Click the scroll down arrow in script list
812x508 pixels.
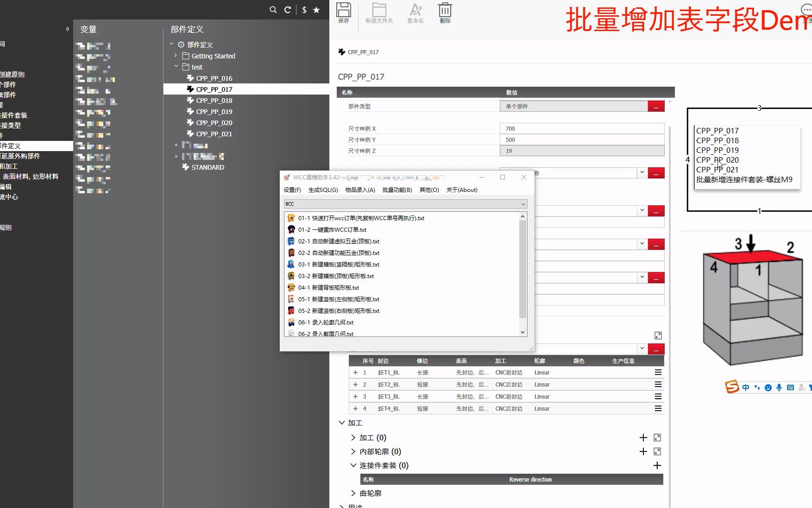click(x=523, y=332)
